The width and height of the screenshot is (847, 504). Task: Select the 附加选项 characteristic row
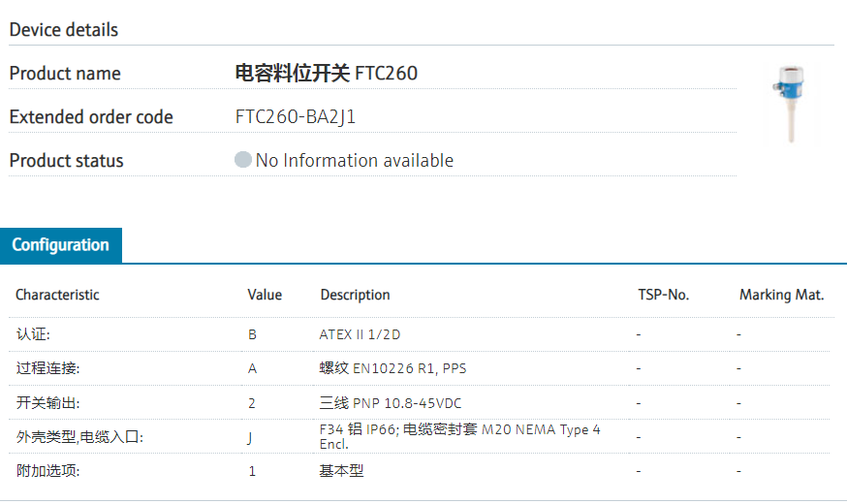tap(47, 471)
